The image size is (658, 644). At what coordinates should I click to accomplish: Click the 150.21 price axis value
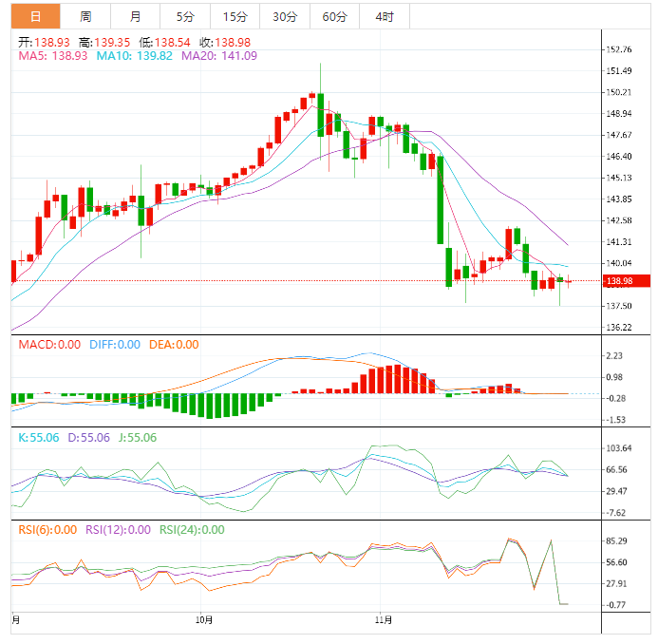click(x=618, y=92)
